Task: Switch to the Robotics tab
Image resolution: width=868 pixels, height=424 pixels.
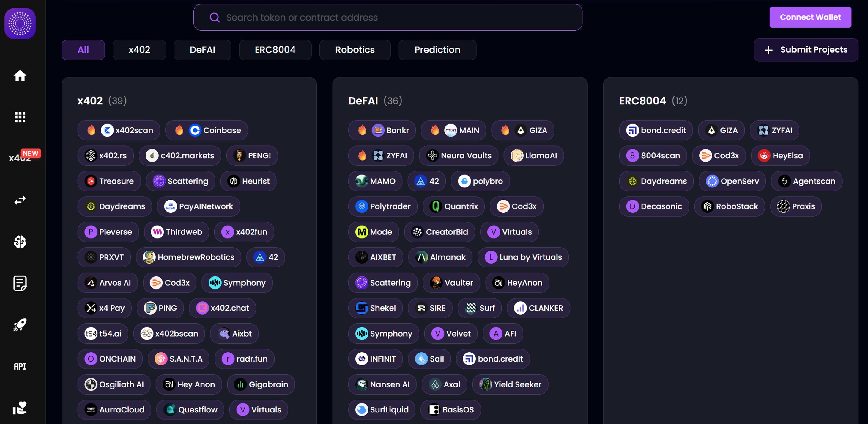Action: [x=355, y=50]
